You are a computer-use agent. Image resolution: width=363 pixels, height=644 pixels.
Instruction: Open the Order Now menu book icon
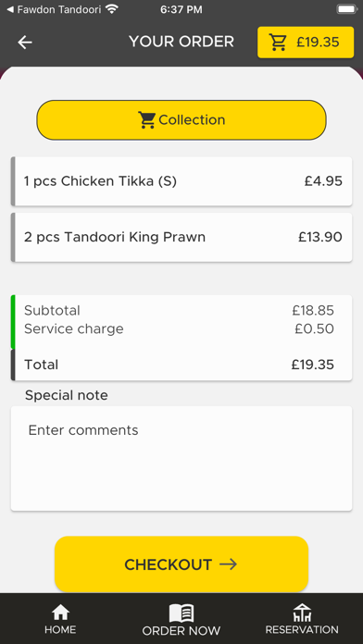point(181,613)
